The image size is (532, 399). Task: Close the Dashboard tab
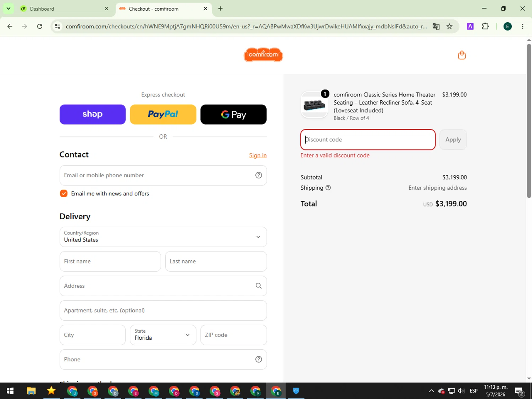(x=106, y=9)
